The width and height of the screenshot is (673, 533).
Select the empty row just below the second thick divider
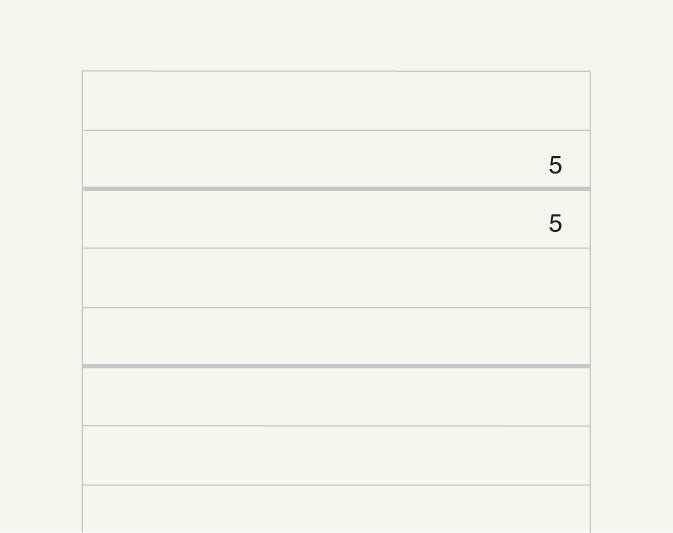[336, 397]
